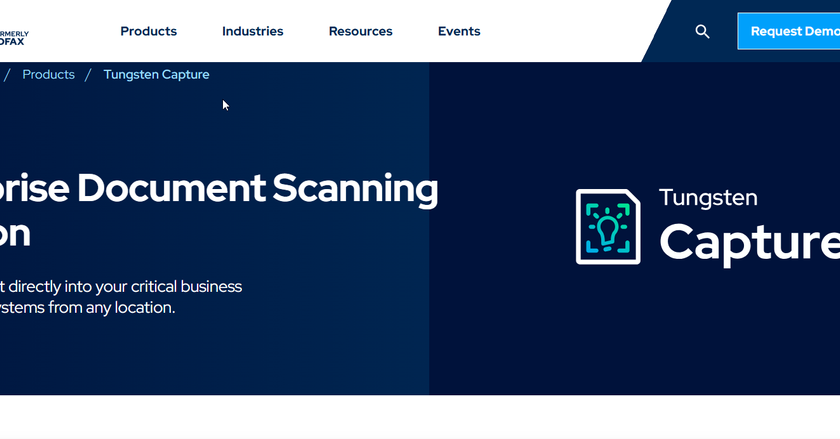Select the Tungsten Capture breadcrumb link

tap(156, 74)
